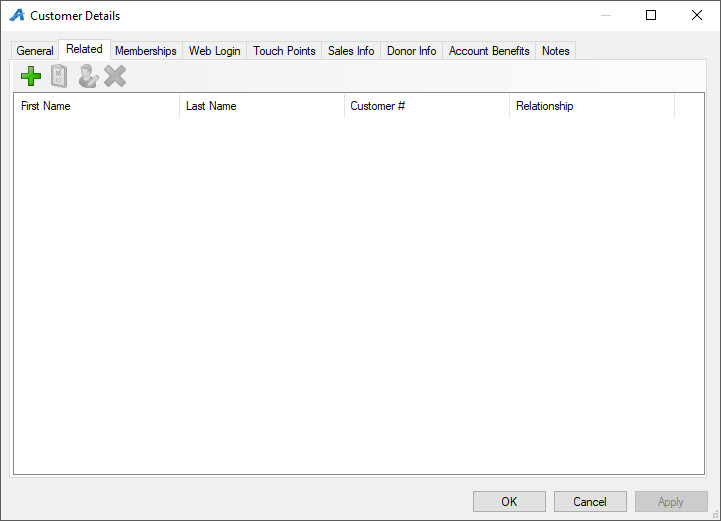The height and width of the screenshot is (521, 721).
Task: Select the Related tab
Action: (84, 49)
